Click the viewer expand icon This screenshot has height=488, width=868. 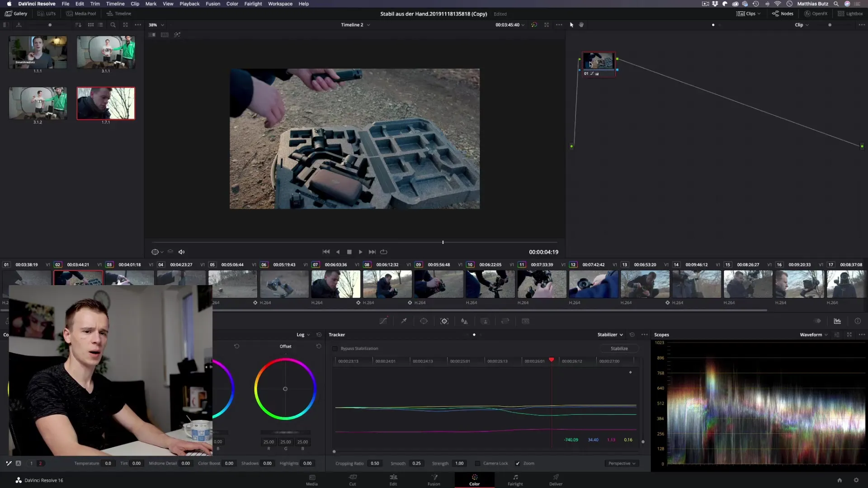click(547, 25)
